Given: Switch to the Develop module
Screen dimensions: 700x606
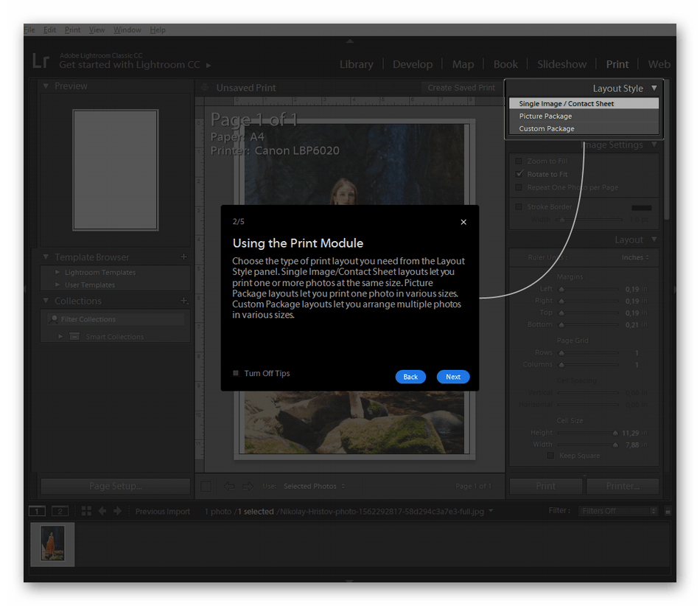Looking at the screenshot, I should [x=413, y=64].
